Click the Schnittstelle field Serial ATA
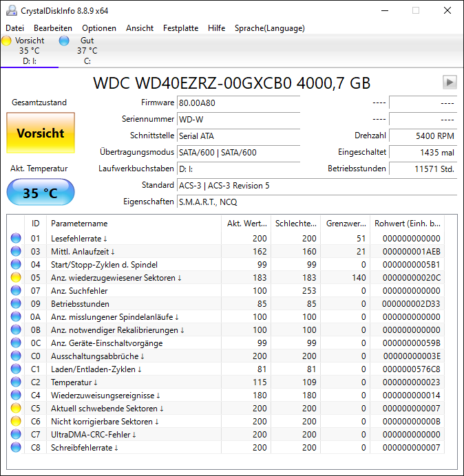464x476 pixels. pos(238,136)
